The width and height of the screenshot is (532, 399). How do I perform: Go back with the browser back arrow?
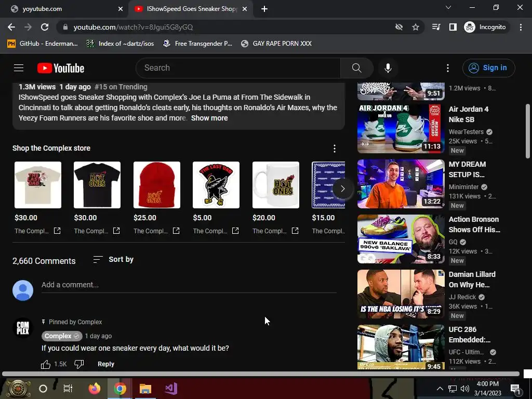[11, 27]
